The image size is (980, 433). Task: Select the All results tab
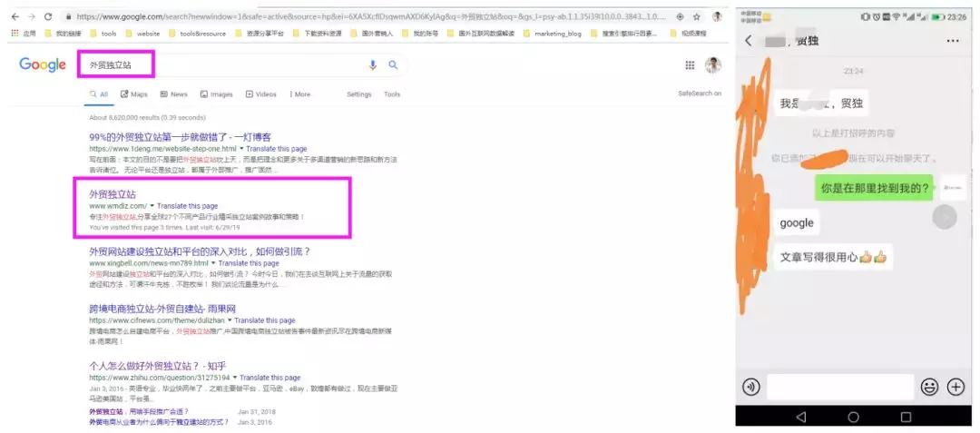(99, 94)
